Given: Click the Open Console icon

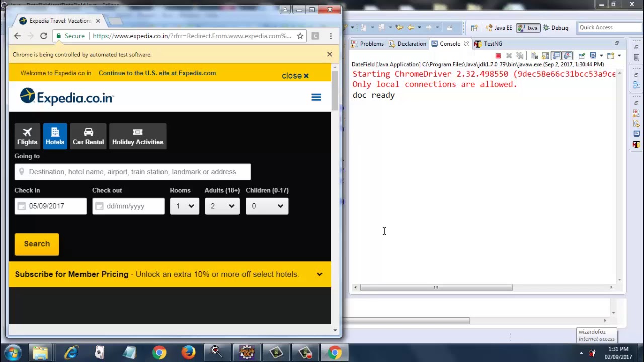Looking at the screenshot, I should click(611, 56).
